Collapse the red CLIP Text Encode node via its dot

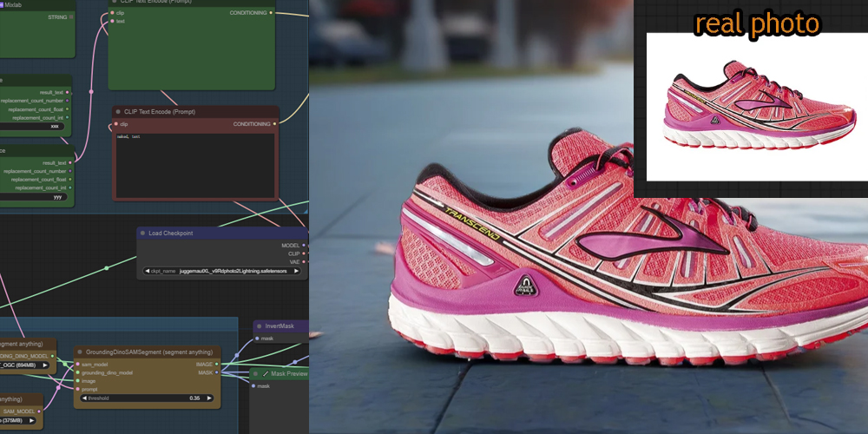pyautogui.click(x=118, y=112)
